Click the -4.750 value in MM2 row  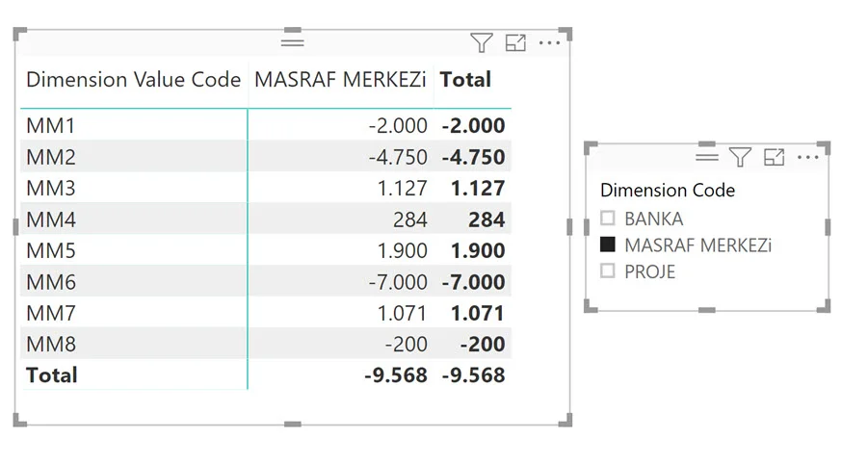pos(397,157)
